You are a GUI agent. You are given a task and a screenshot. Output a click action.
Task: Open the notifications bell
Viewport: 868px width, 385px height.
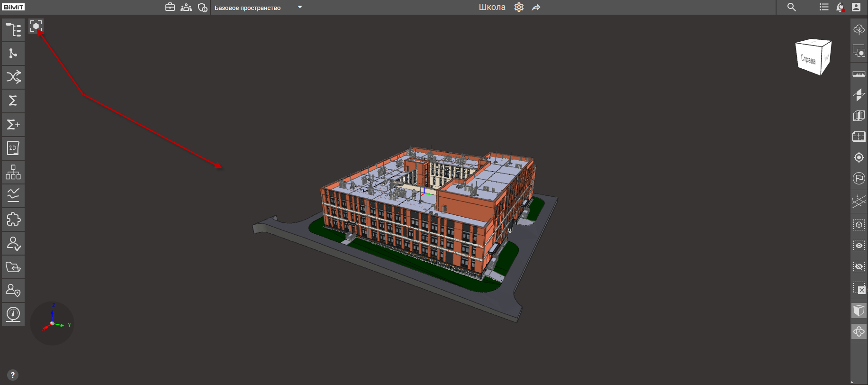[840, 7]
